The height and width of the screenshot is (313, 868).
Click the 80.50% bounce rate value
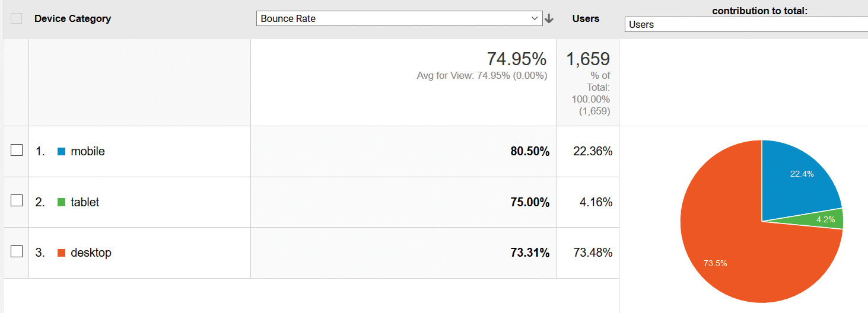point(530,151)
